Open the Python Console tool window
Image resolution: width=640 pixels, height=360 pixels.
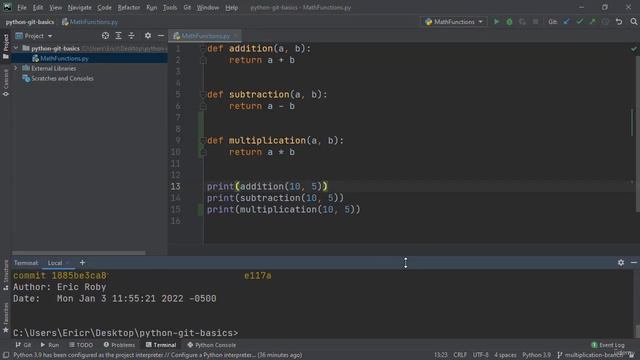211,345
